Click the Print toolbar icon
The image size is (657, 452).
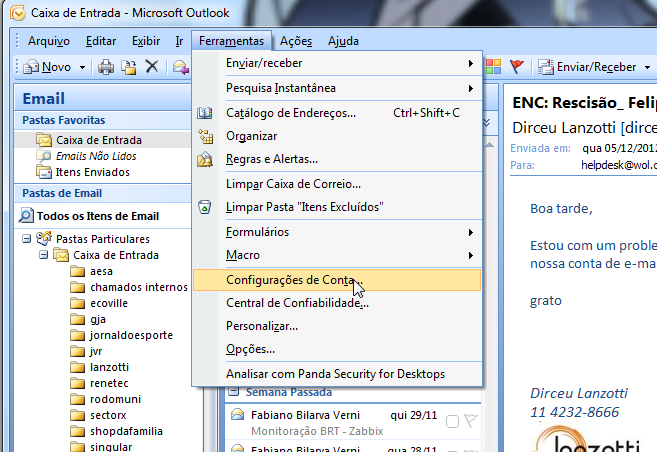click(x=106, y=67)
